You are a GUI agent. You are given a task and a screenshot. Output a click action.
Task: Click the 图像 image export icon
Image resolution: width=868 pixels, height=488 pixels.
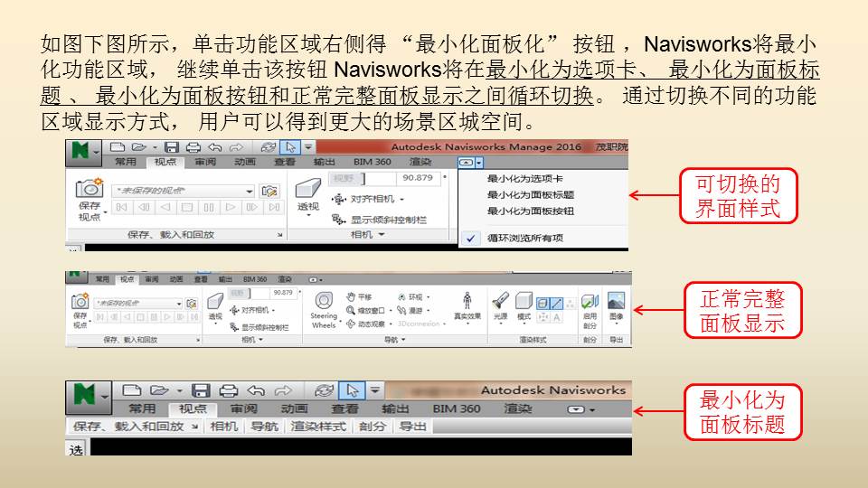click(x=616, y=301)
